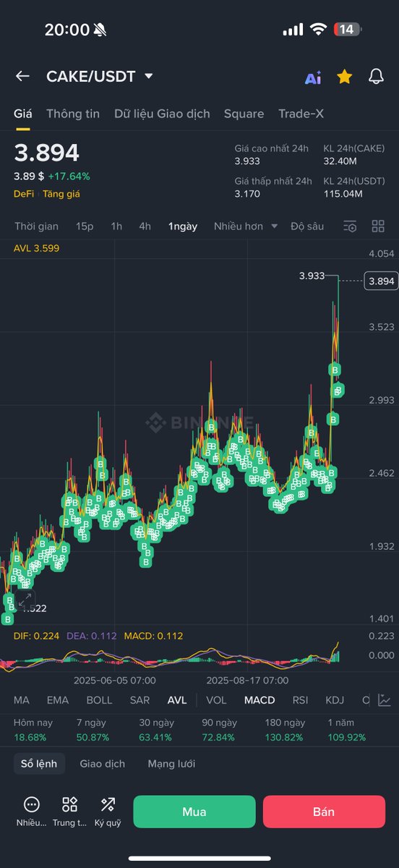Tap the 7 ngày 50.87% performance
Viewport: 399px width, 868px height.
pos(93,730)
